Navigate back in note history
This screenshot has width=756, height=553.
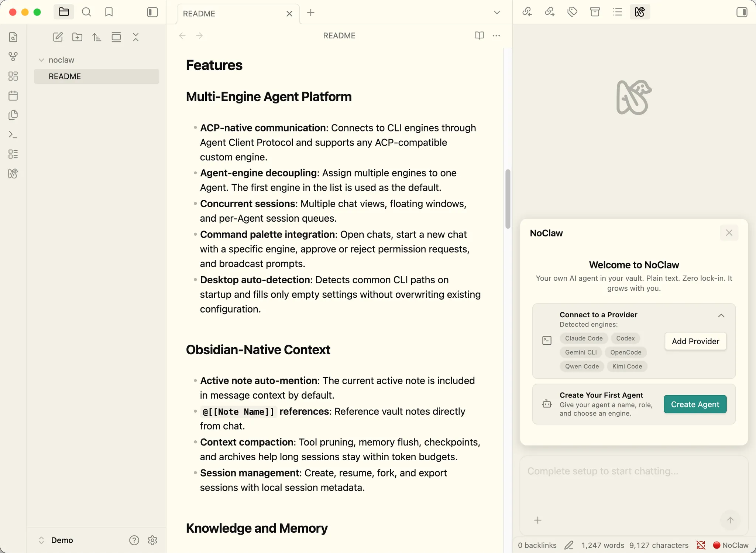coord(182,35)
